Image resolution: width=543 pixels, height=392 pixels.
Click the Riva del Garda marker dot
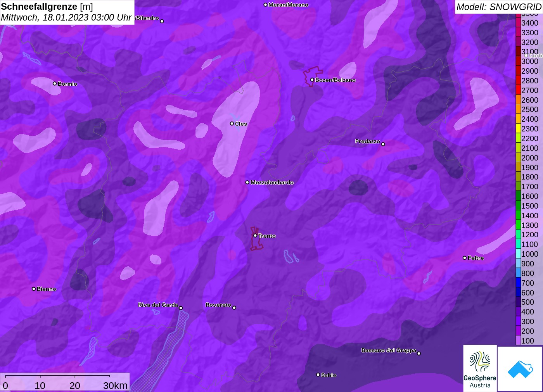(x=181, y=308)
